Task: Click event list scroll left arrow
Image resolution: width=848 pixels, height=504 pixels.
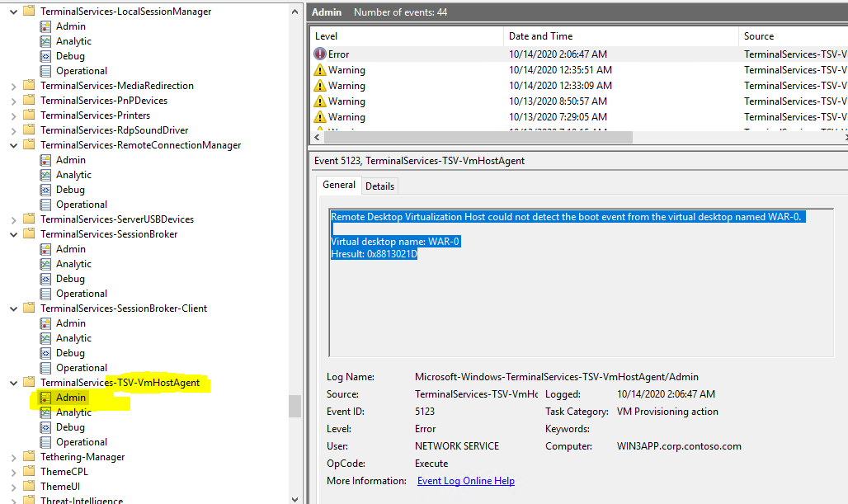Action: tap(317, 138)
